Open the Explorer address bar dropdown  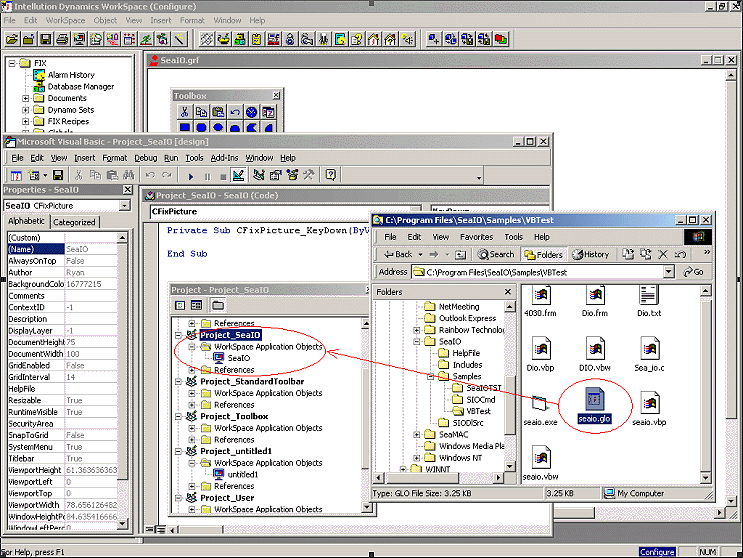pyautogui.click(x=669, y=272)
